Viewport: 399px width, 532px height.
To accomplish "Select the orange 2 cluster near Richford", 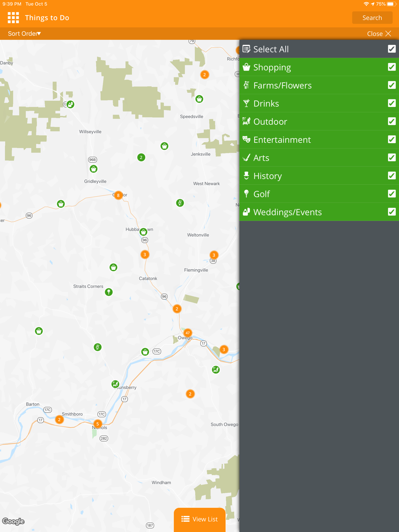I will 205,75.
